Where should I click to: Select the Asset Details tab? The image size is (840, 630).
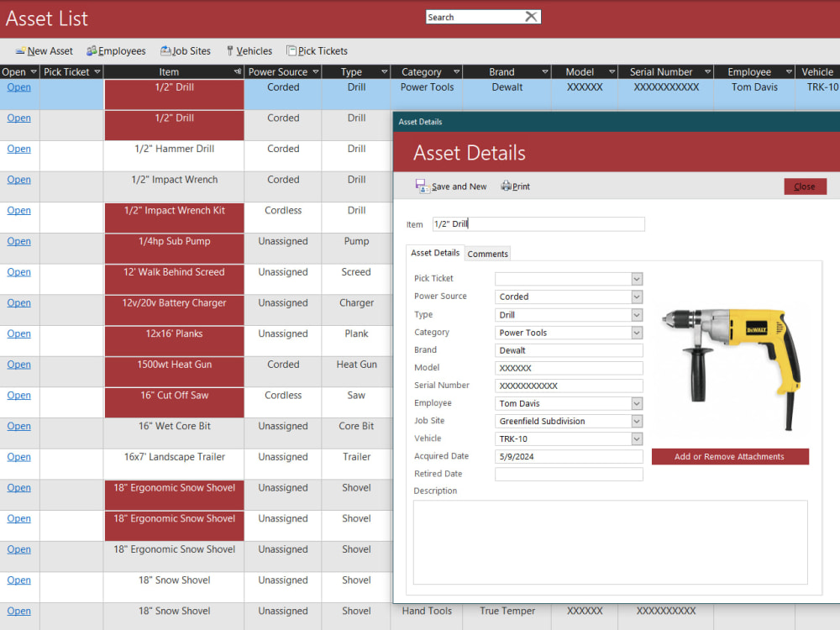435,253
